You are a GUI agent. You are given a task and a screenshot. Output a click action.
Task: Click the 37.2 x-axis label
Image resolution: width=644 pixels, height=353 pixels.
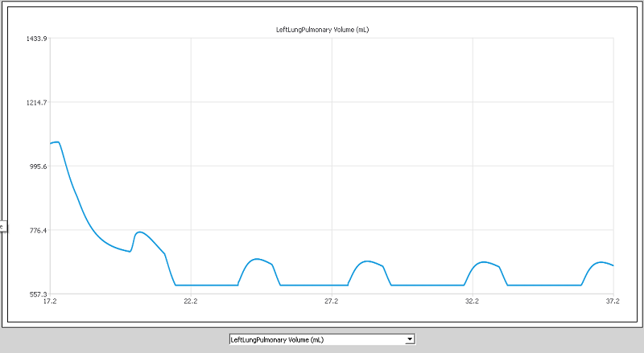click(613, 302)
